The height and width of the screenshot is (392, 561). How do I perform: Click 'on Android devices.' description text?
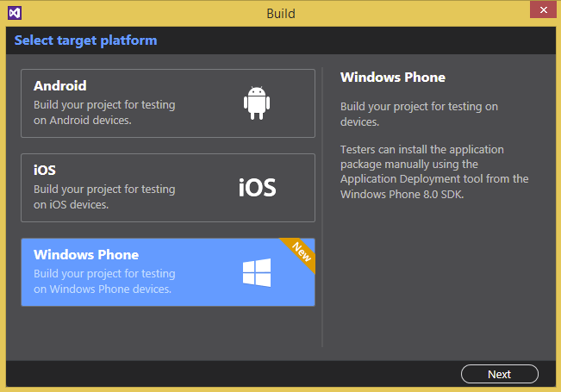(x=83, y=120)
